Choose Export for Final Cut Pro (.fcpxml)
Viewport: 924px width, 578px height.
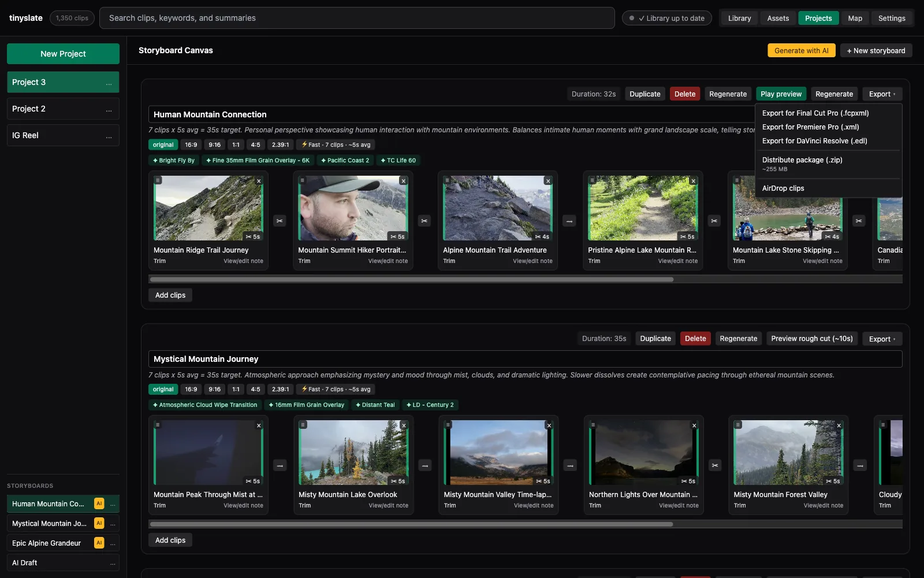(x=829, y=113)
